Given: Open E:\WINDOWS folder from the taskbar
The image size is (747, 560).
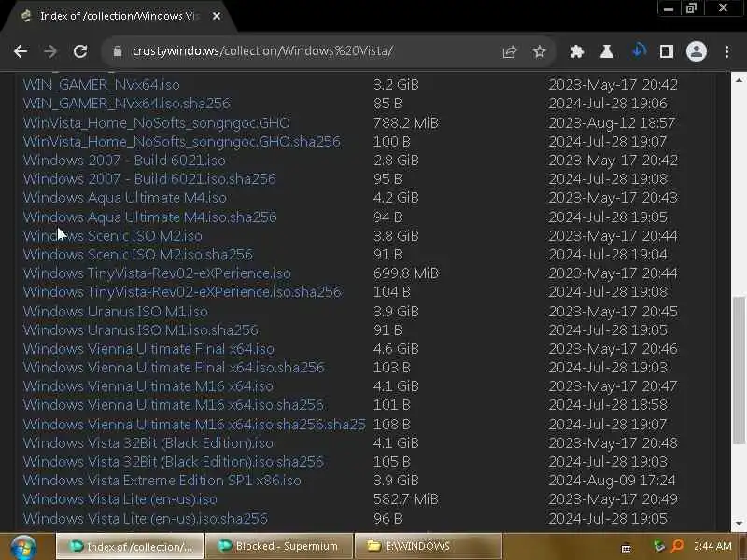Looking at the screenshot, I should [x=428, y=546].
